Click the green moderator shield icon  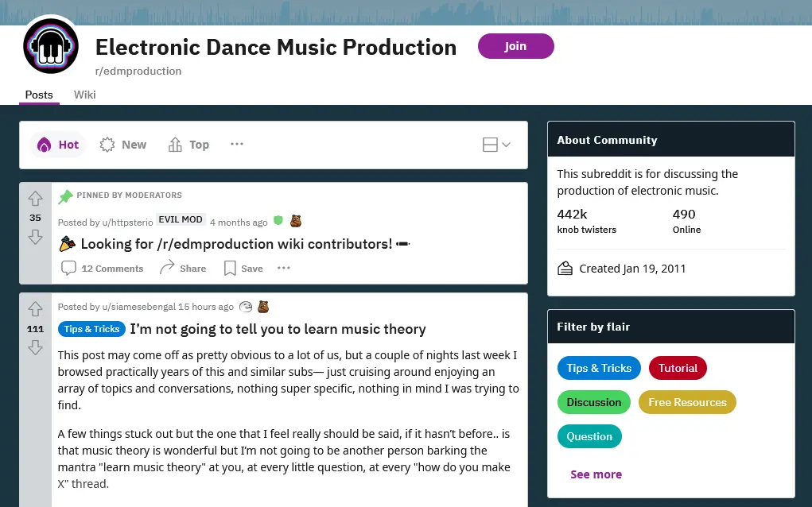278,221
